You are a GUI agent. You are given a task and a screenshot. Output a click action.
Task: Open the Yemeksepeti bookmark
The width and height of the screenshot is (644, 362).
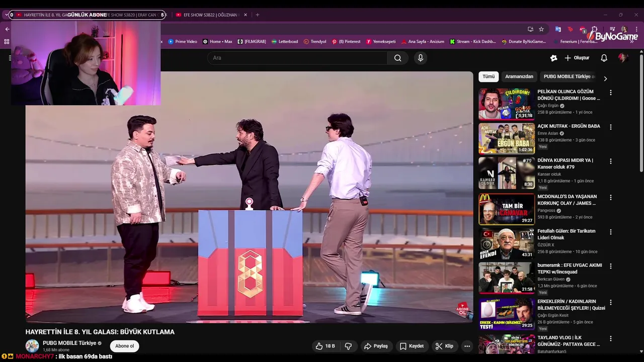[x=381, y=42]
